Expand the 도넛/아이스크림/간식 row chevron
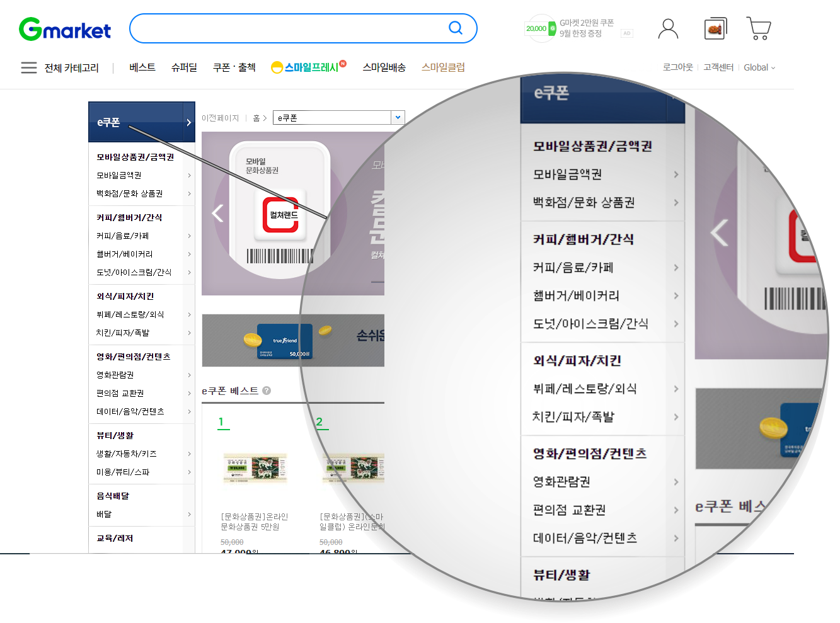 click(189, 272)
